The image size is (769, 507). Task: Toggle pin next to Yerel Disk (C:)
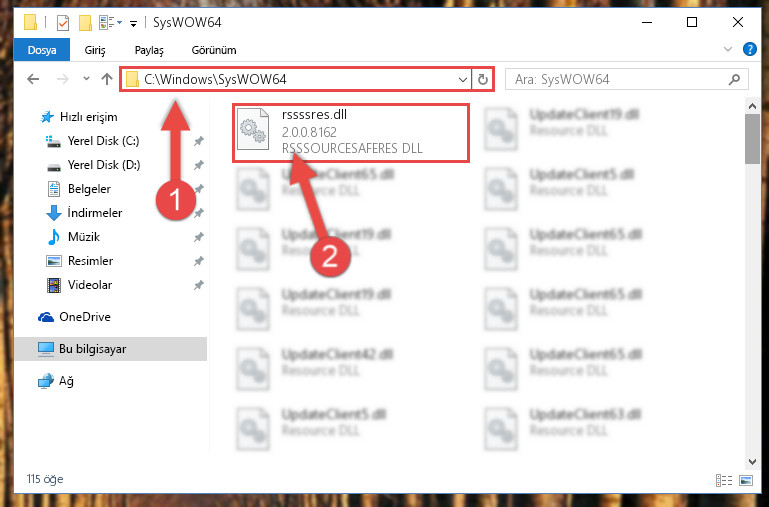199,141
